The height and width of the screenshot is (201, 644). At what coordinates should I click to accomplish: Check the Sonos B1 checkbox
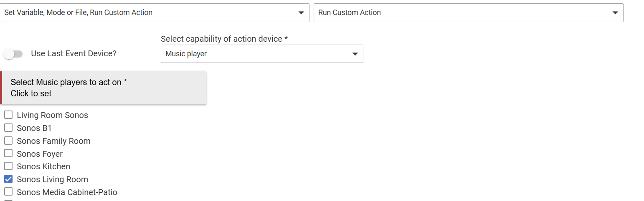click(x=8, y=128)
